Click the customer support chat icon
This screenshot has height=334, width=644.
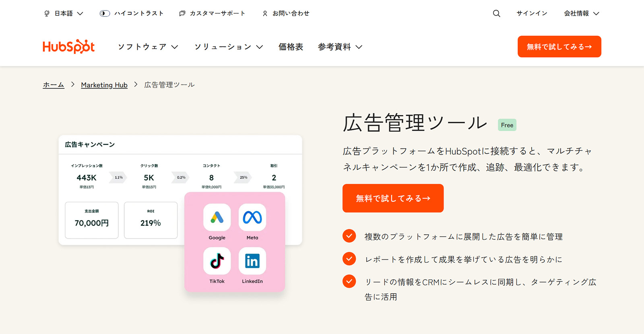click(x=182, y=13)
